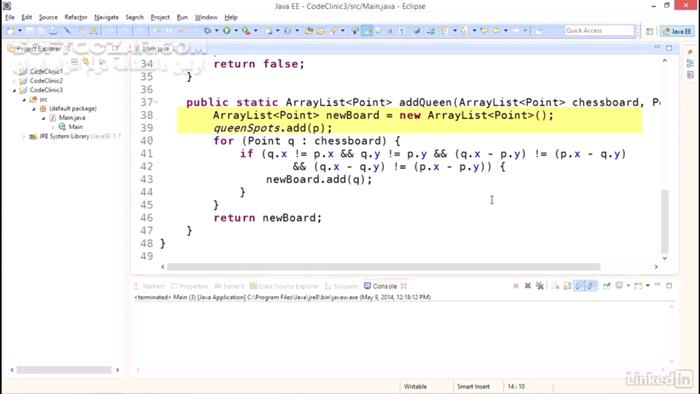
Task: Toggle Show Console on standard error change
Action: coord(592,286)
